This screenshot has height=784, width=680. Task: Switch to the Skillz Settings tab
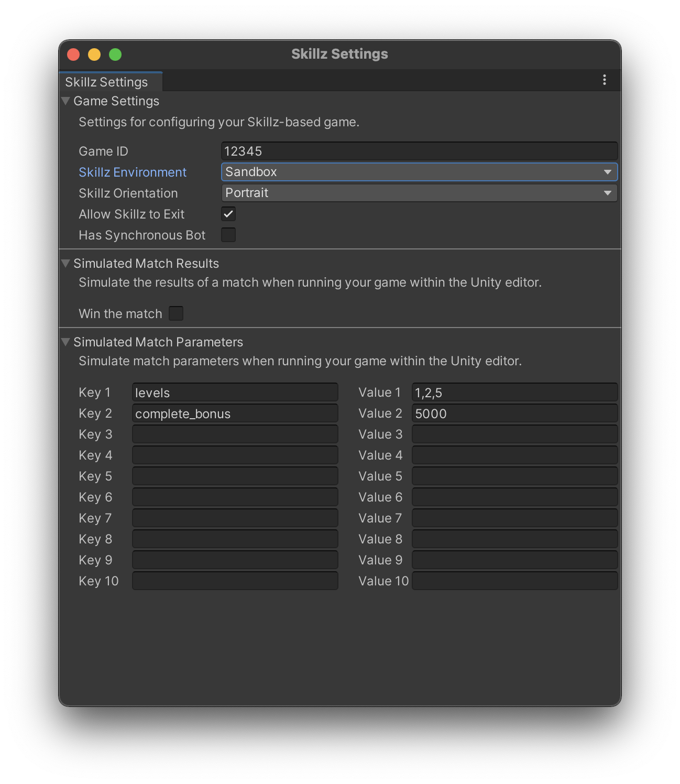(111, 82)
